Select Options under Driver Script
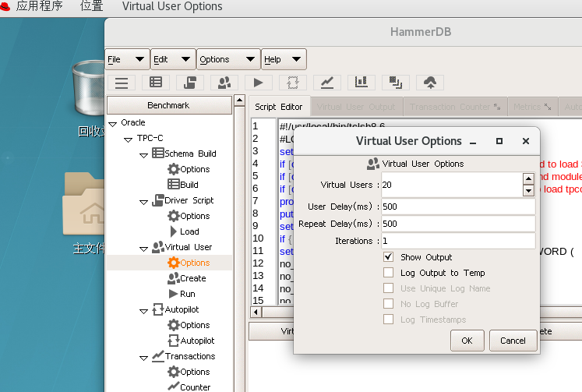The width and height of the screenshot is (582, 392). 189,216
